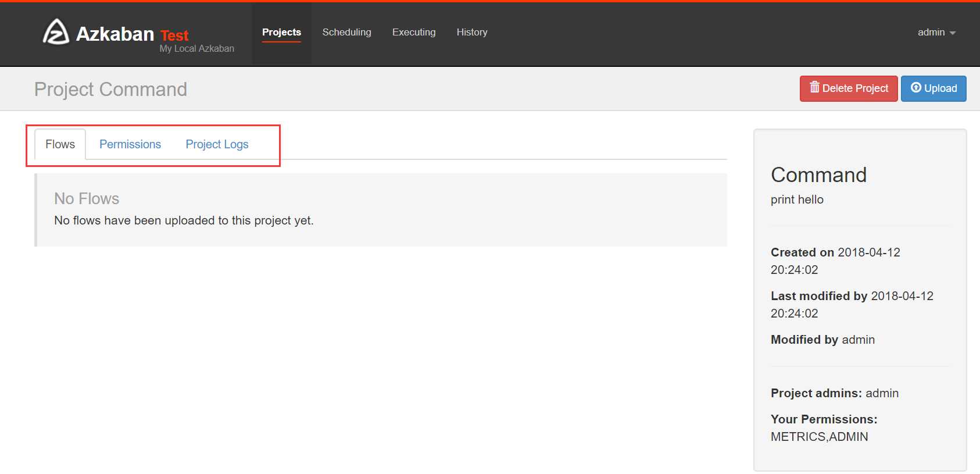Viewport: 980px width, 474px height.
Task: View the History page
Action: (472, 32)
